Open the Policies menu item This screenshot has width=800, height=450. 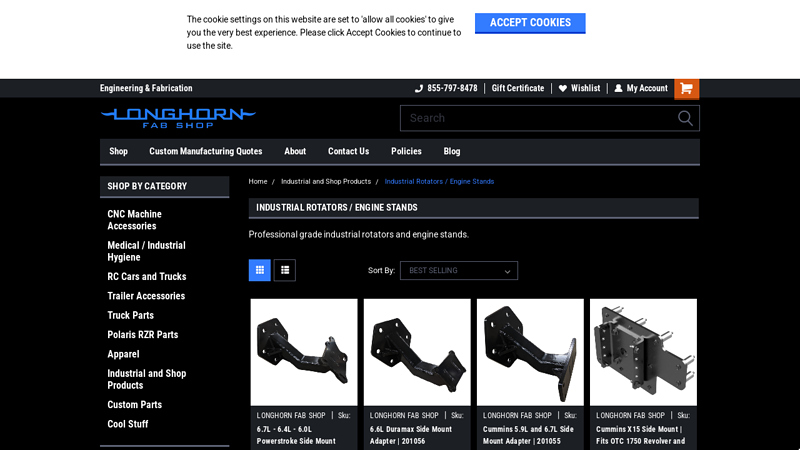coord(406,152)
